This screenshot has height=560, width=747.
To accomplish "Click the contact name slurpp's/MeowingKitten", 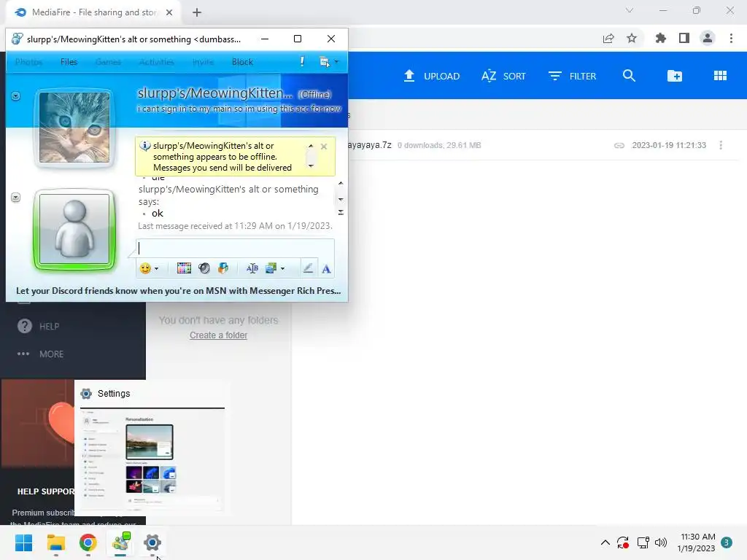I will pos(215,93).
